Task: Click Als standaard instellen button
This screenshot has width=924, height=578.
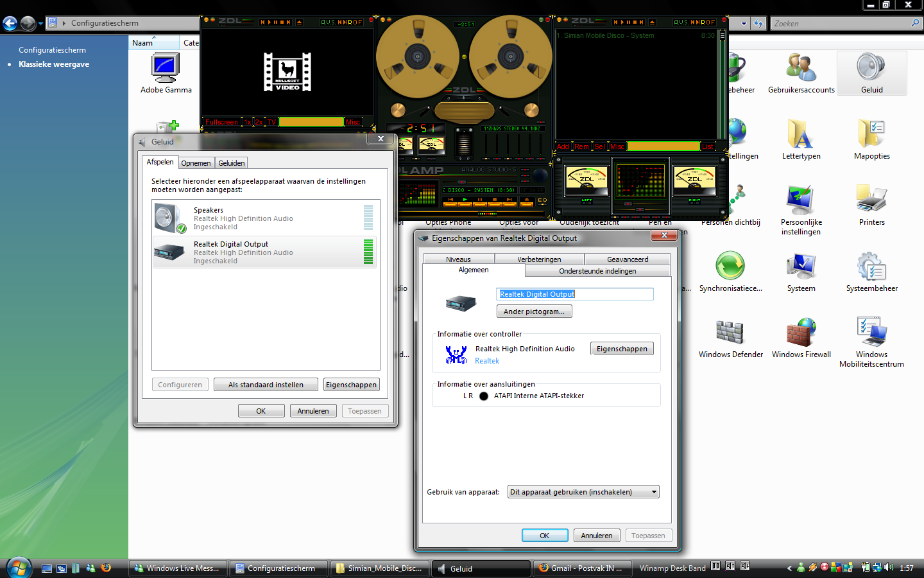Action: (266, 385)
